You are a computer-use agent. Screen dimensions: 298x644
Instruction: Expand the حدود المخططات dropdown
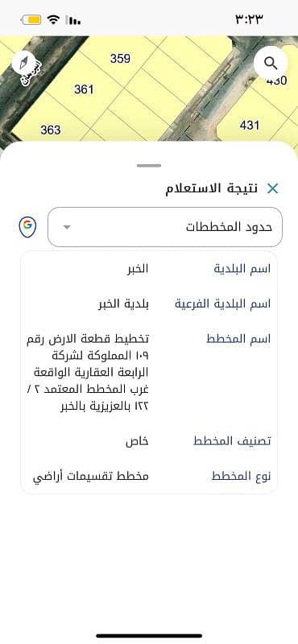(x=165, y=227)
